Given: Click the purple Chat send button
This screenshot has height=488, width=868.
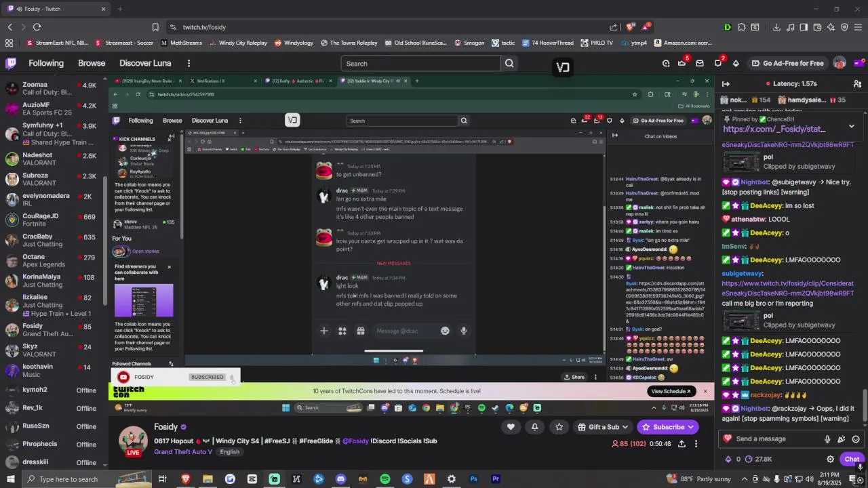Looking at the screenshot, I should pyautogui.click(x=852, y=459).
